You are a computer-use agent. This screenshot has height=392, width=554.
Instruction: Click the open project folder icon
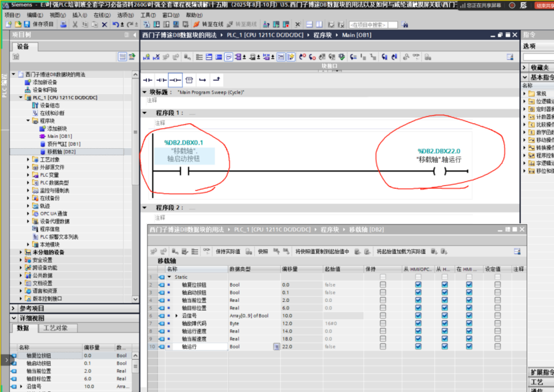[x=17, y=25]
